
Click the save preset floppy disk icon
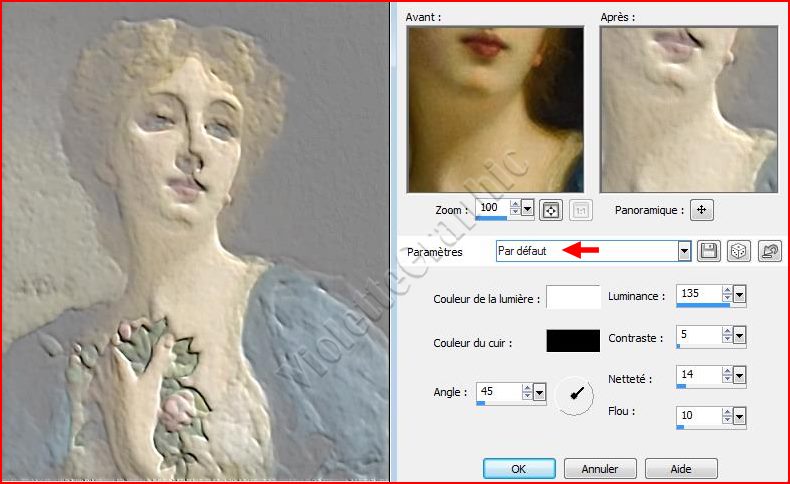tap(709, 252)
